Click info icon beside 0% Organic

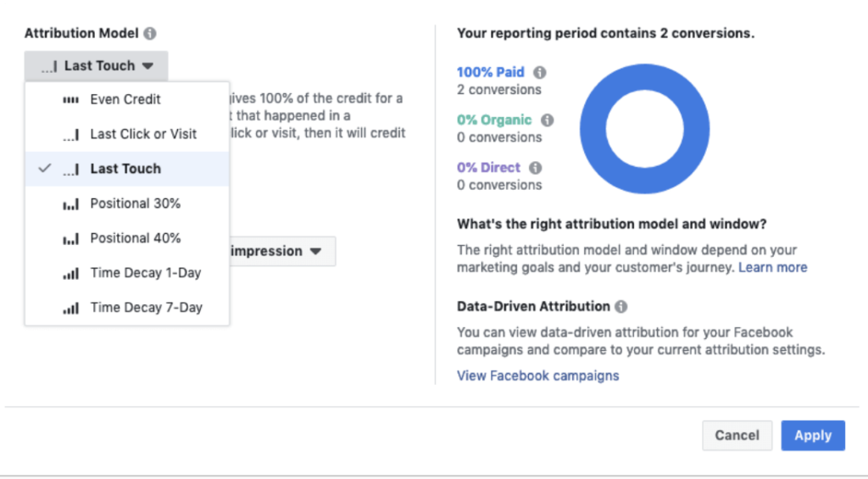pos(548,120)
